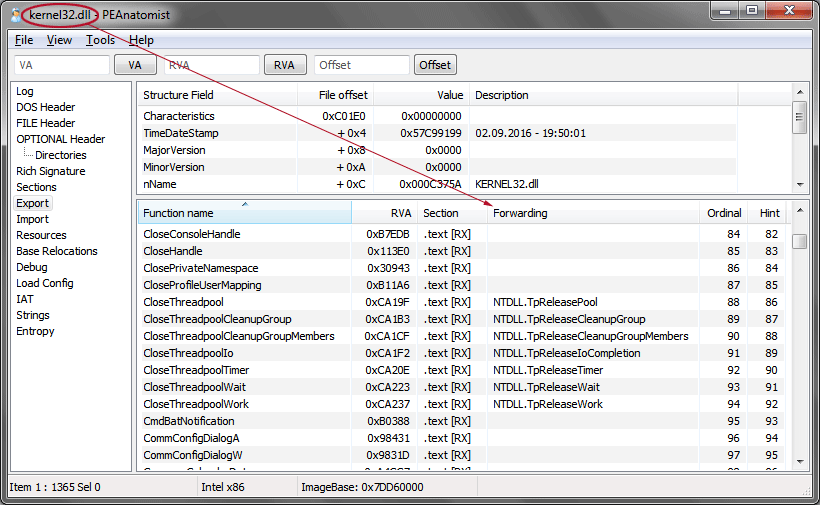820x505 pixels.
Task: Select Load Config in the sidebar
Action: 44,283
